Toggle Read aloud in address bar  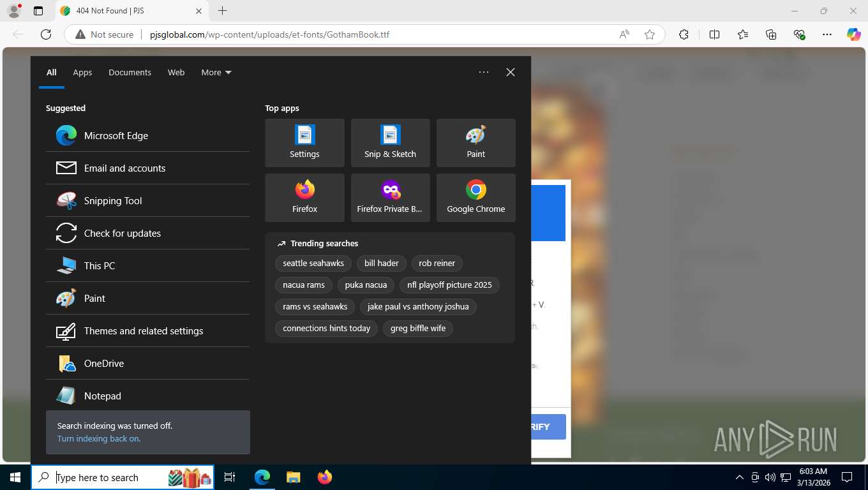[624, 34]
